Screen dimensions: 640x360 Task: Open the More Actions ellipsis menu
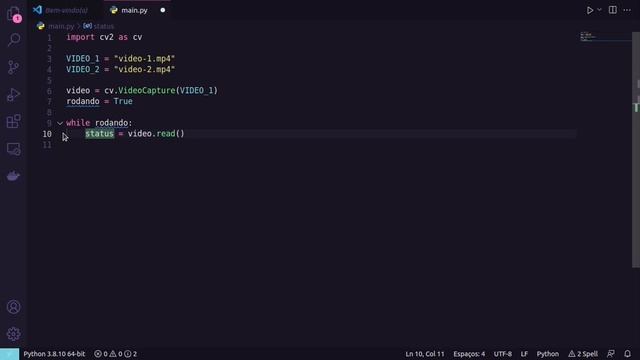627,10
